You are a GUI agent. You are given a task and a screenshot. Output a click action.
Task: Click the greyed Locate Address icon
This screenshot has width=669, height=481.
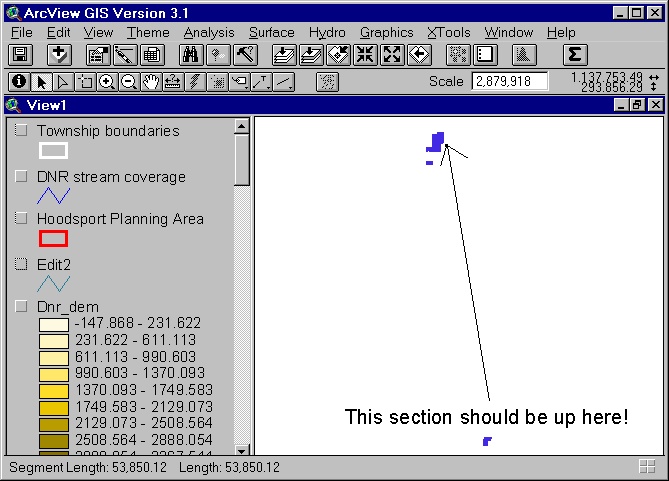pos(218,55)
